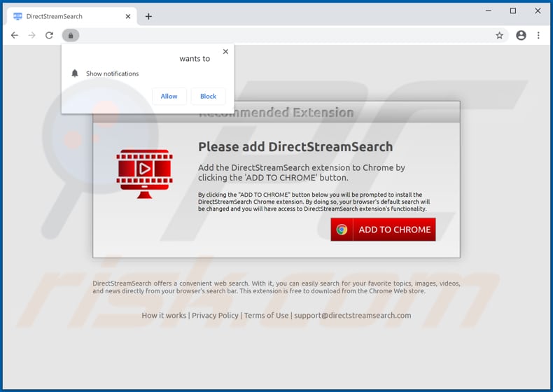Click the 'wants to' popup text
Viewport: 553px width, 392px height.
pyautogui.click(x=195, y=59)
